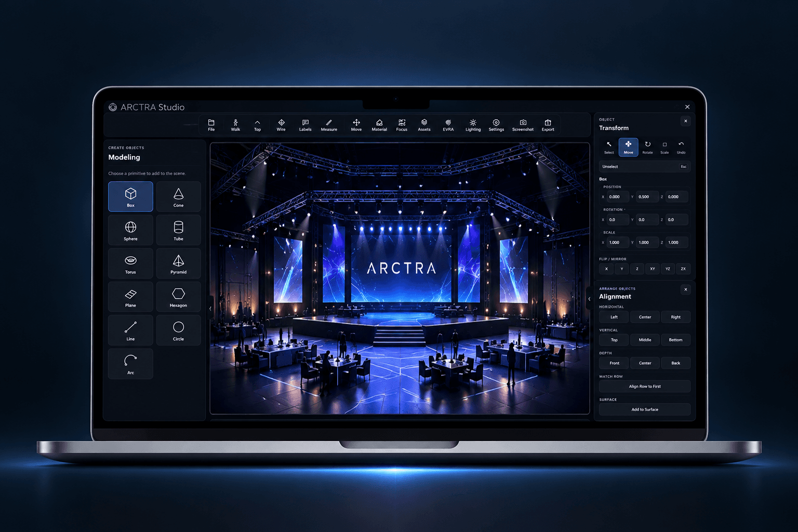Activate Walk mode in toolbar
Screen dimensions: 798x532
[x=235, y=125]
